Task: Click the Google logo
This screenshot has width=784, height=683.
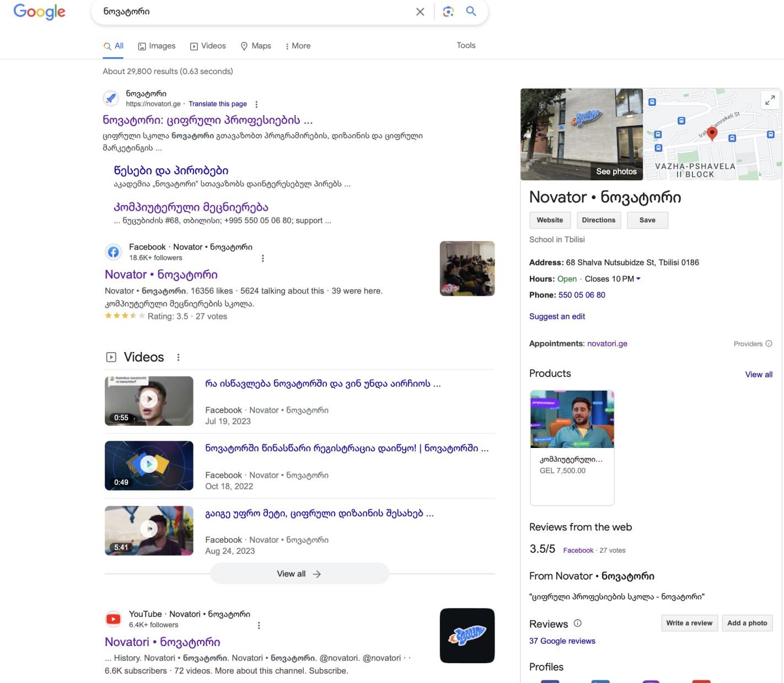Action: pos(39,12)
